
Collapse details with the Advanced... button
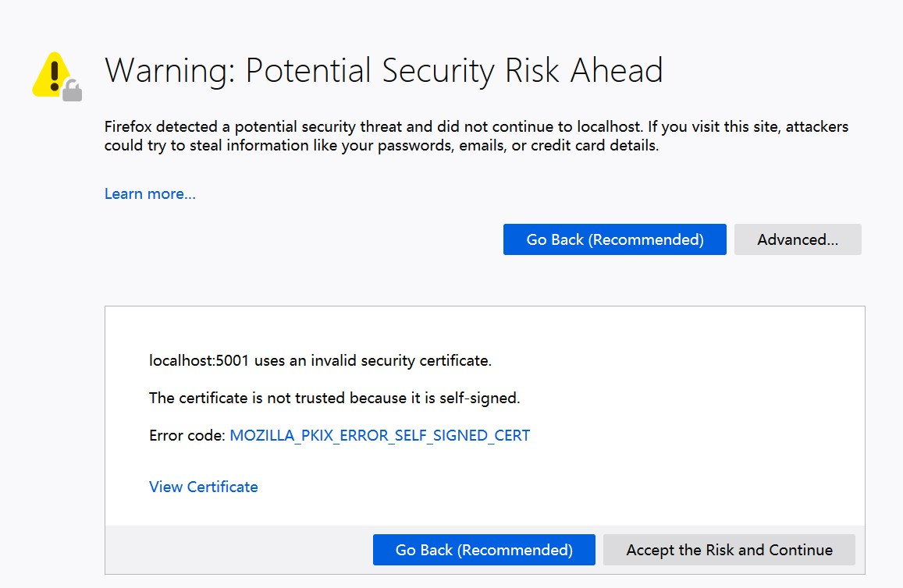click(798, 239)
